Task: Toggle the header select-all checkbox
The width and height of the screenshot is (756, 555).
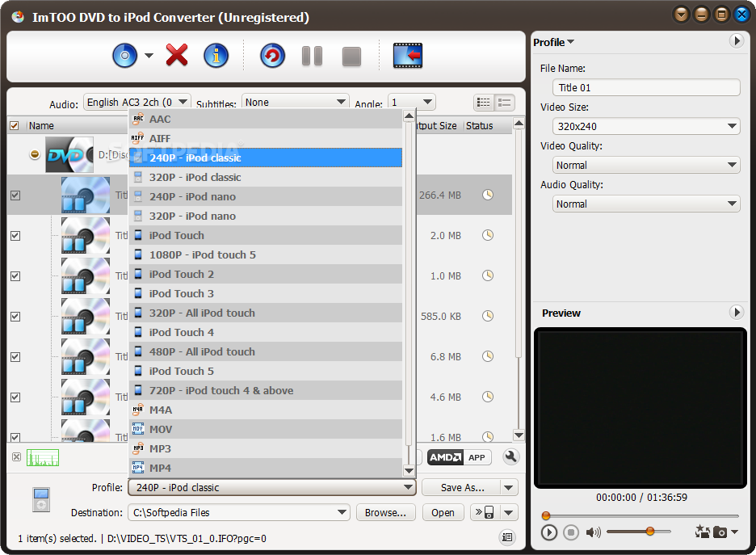Action: (x=15, y=126)
